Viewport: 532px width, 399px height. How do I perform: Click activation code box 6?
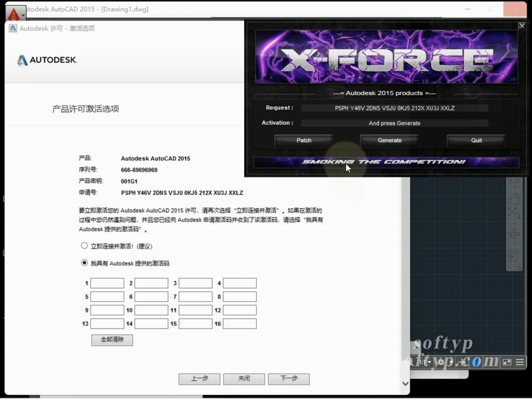[x=152, y=297]
